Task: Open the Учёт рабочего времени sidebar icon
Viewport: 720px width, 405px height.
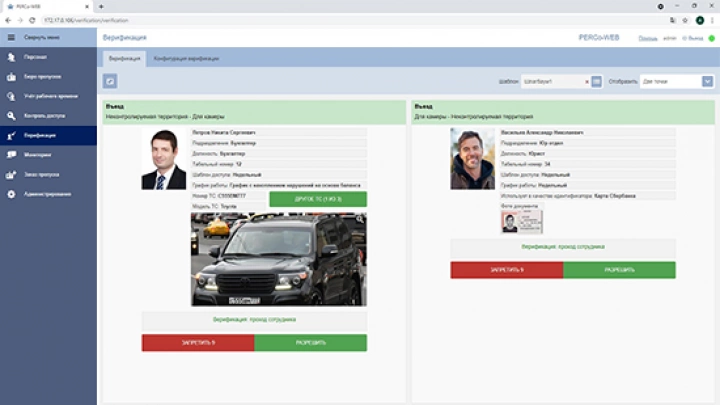Action: point(11,96)
